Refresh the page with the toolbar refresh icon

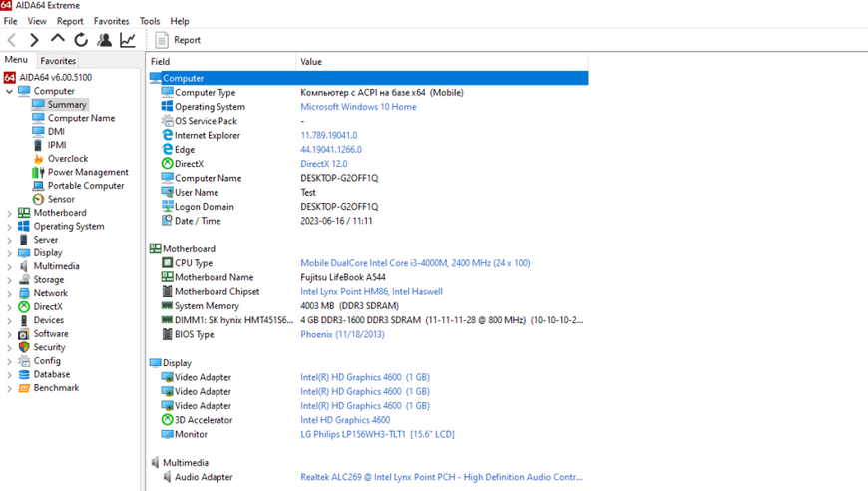point(81,40)
